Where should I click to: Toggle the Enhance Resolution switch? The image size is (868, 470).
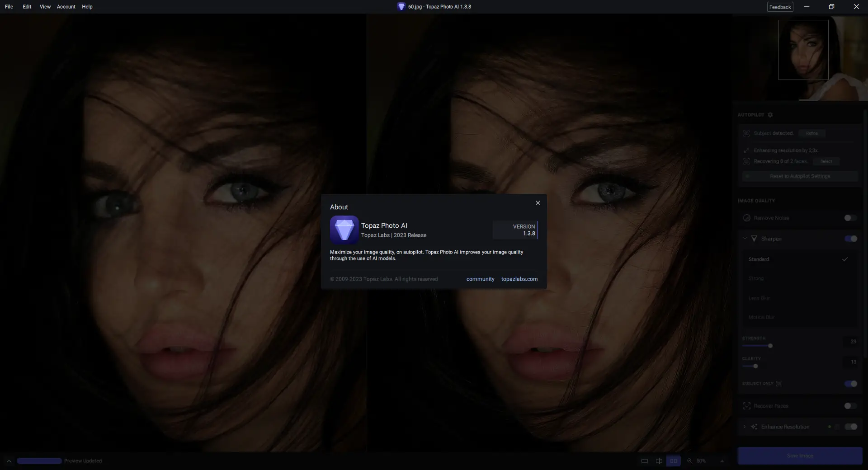(x=851, y=427)
